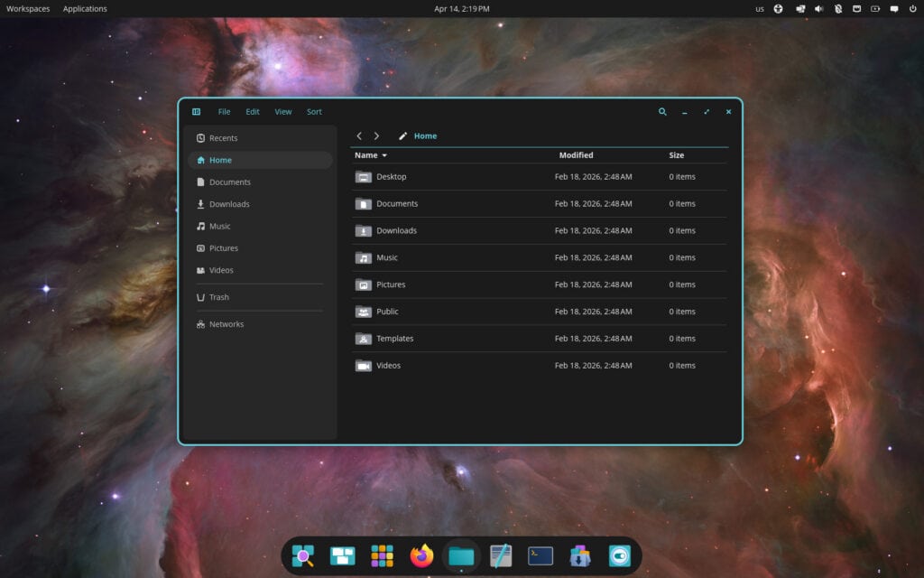Adjust the volume control in the tray

click(820, 9)
